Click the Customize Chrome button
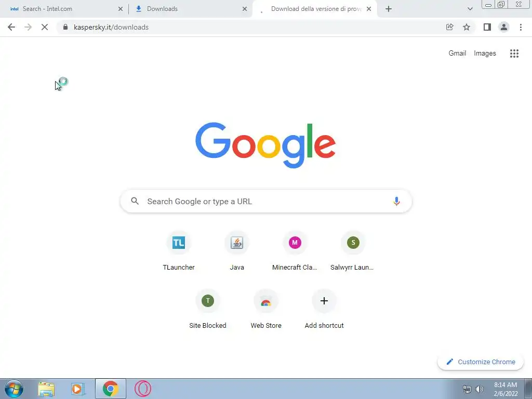 coord(481,362)
